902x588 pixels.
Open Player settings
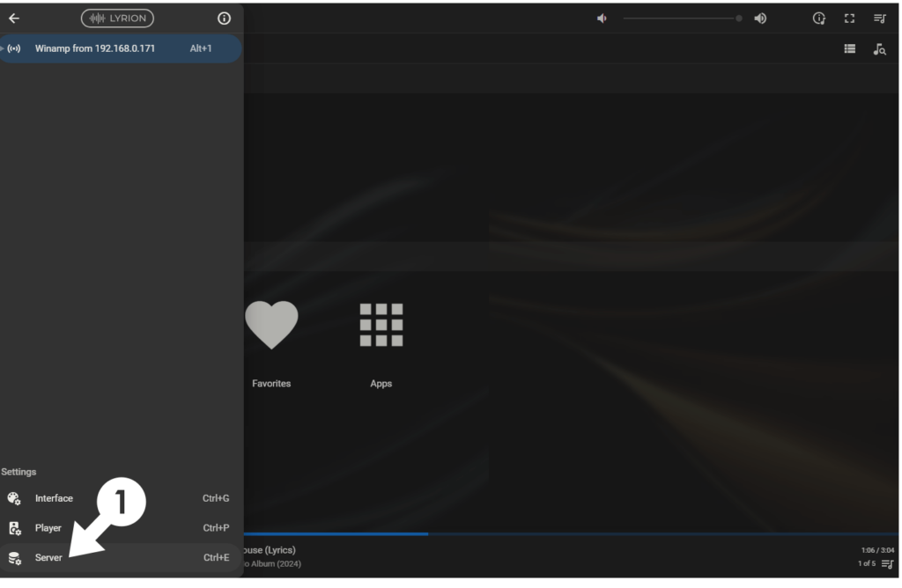tap(48, 528)
